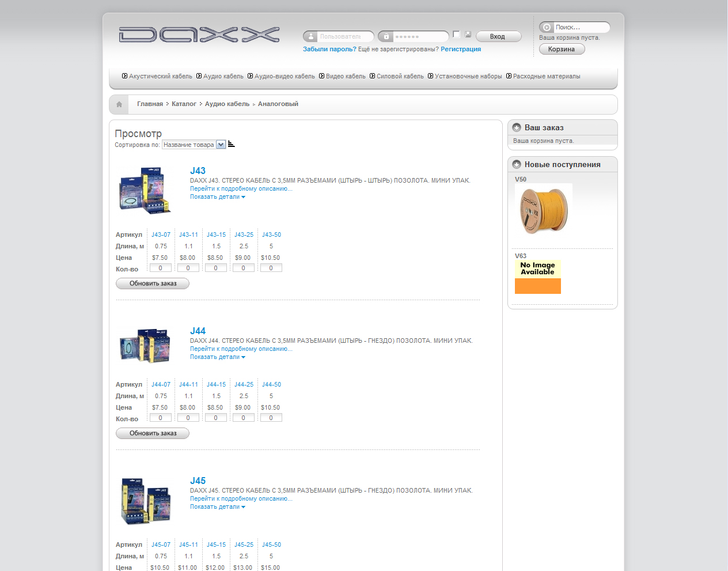Open Аудио кабель menu item
728x571 pixels.
pyautogui.click(x=223, y=76)
